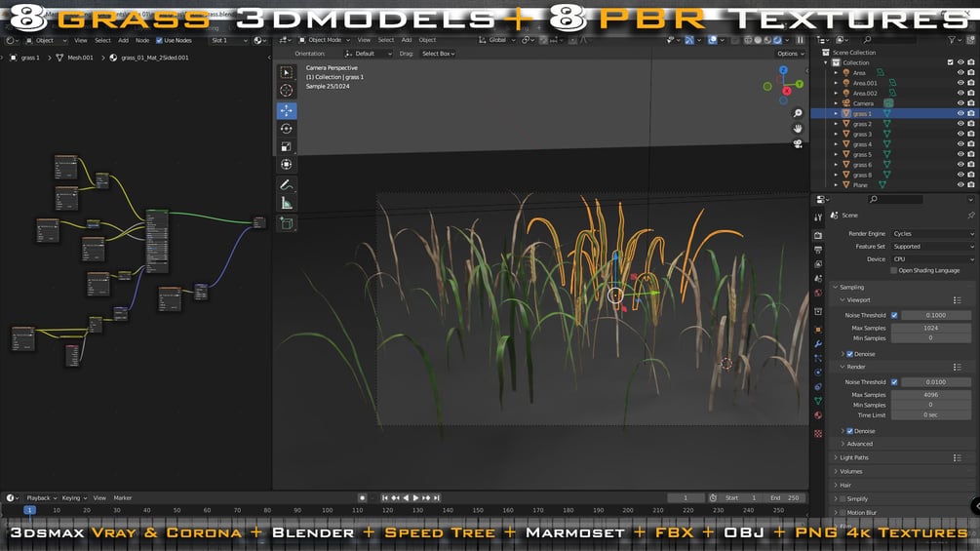Open the World properties tab
980x551 pixels.
coord(818,293)
